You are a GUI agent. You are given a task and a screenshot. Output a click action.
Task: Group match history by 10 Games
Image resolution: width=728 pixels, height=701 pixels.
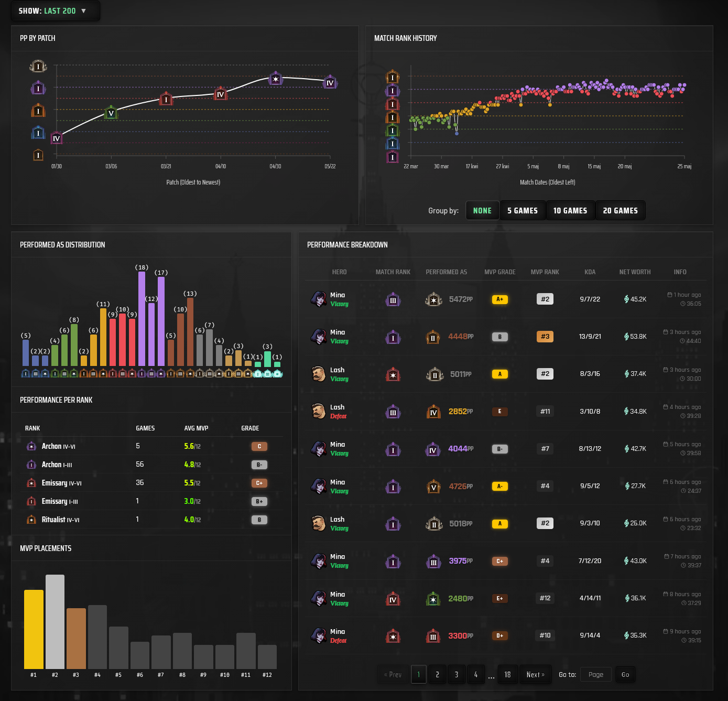[x=570, y=210]
